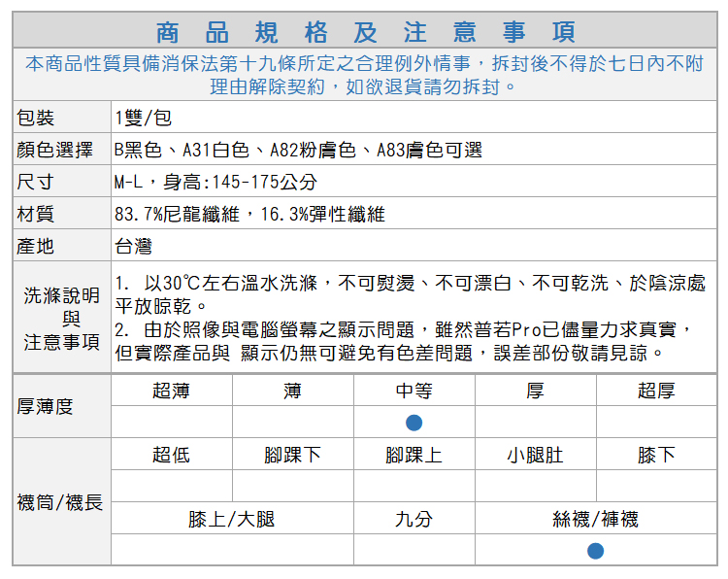
Task: Click the 小腿肚 sock length header
Action: point(535,455)
